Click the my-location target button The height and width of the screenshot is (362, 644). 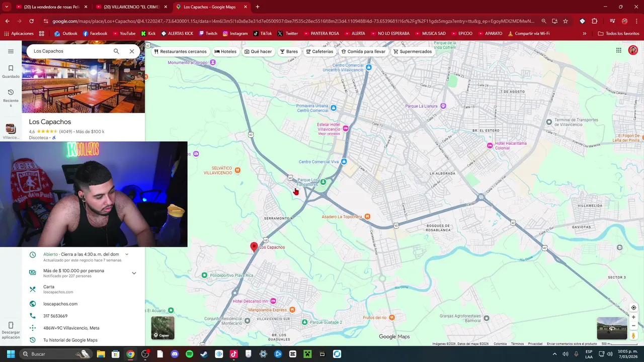[633, 308]
